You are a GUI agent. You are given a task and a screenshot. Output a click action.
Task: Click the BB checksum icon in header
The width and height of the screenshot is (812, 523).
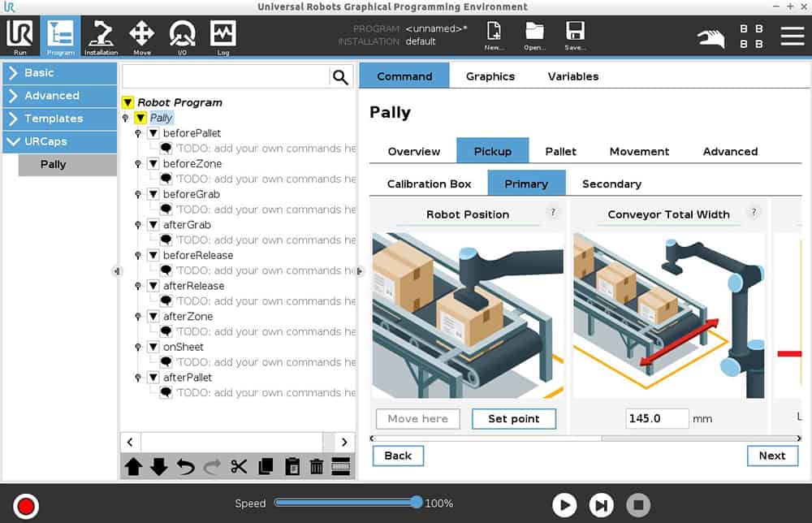tap(751, 37)
